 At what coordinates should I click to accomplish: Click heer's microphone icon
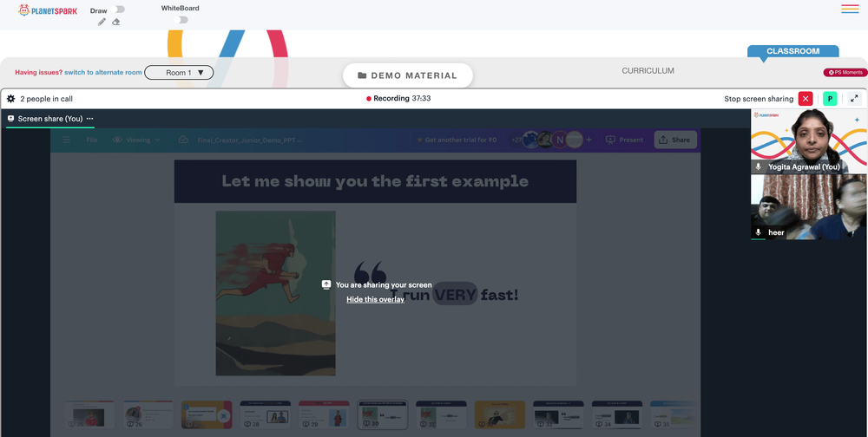[x=759, y=232]
